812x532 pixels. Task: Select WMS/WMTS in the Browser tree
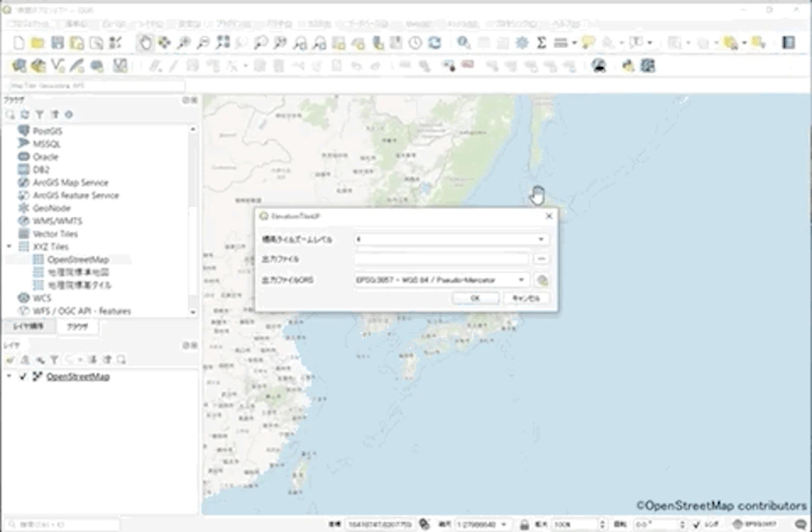[x=57, y=221]
